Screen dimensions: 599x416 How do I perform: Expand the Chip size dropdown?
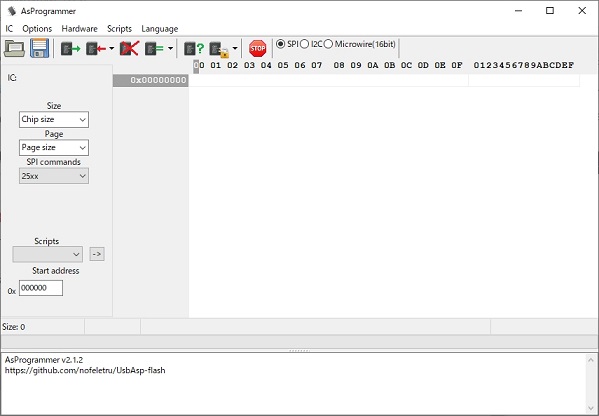coord(54,120)
